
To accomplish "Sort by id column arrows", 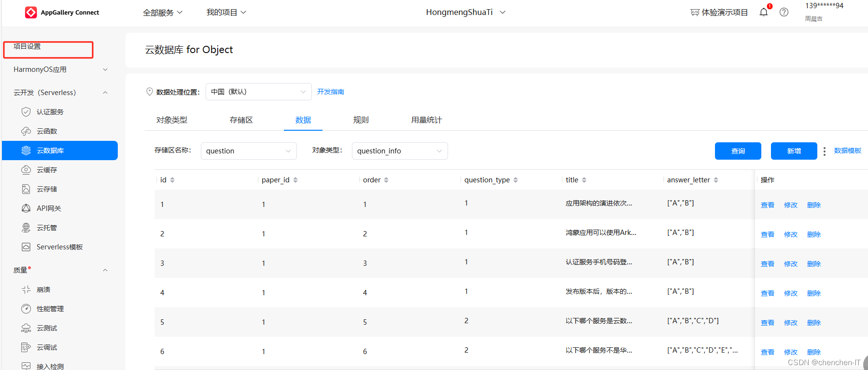I will tap(172, 180).
